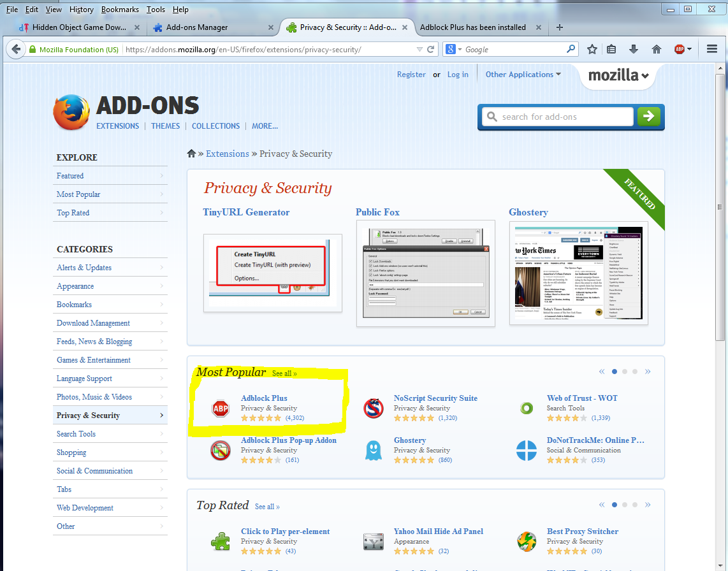Click the Adblock Plus ABP stop-sign icon
The image size is (728, 571).
[221, 408]
